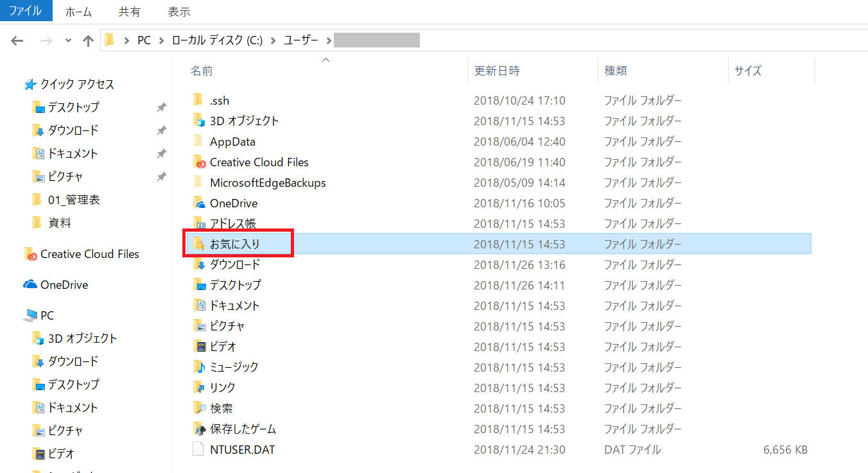Select リンク folder icon
Screen dimensions: 868x473
point(198,388)
